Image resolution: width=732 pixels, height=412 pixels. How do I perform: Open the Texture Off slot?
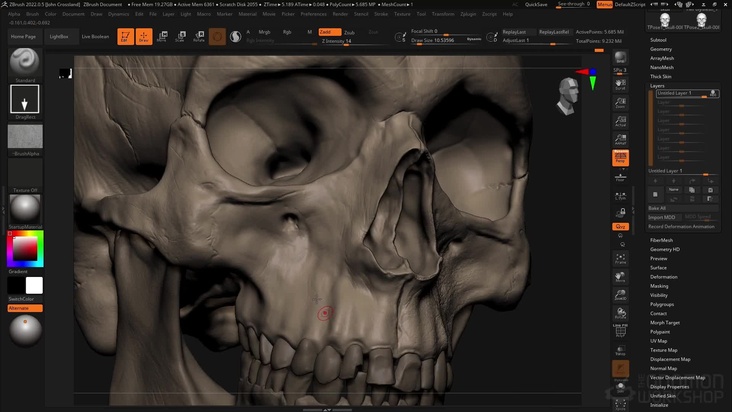pos(25,173)
